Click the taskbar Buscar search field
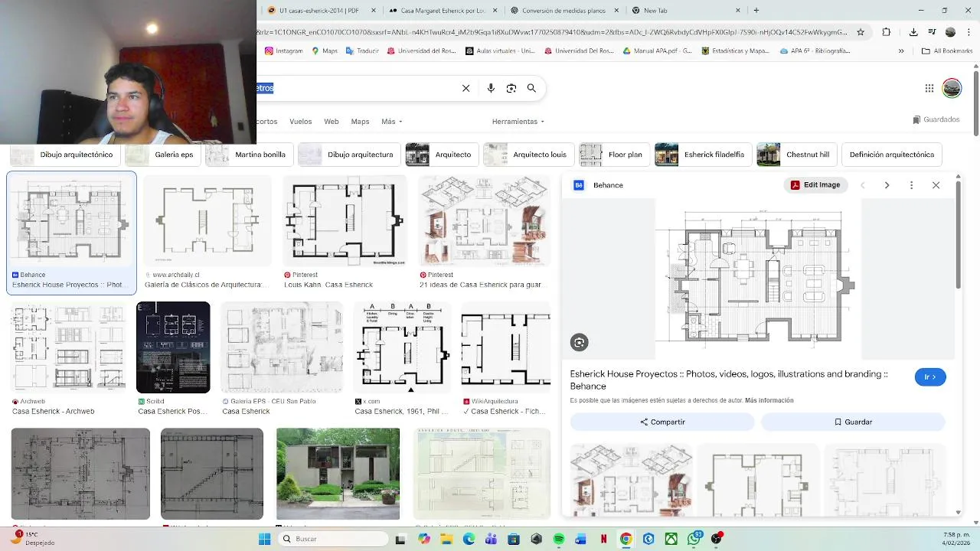980x551 pixels. pos(333,539)
